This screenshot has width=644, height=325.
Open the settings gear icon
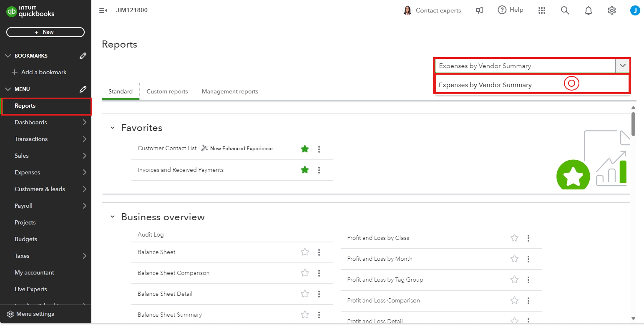coord(611,10)
